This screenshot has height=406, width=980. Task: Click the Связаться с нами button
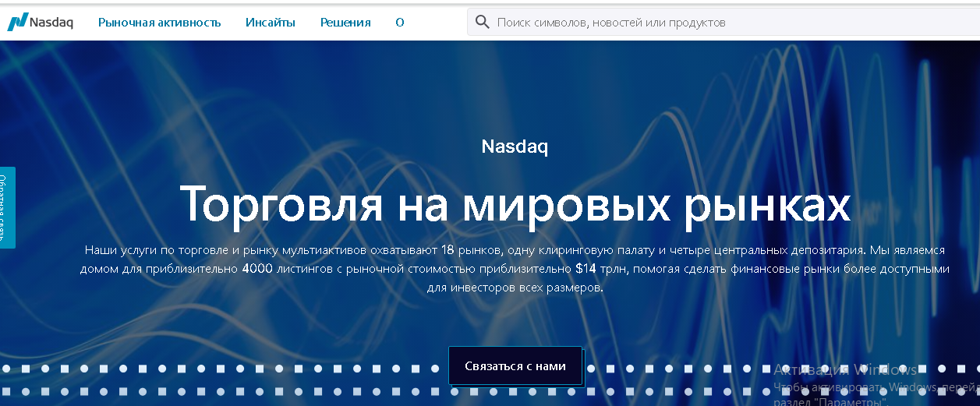click(x=515, y=365)
